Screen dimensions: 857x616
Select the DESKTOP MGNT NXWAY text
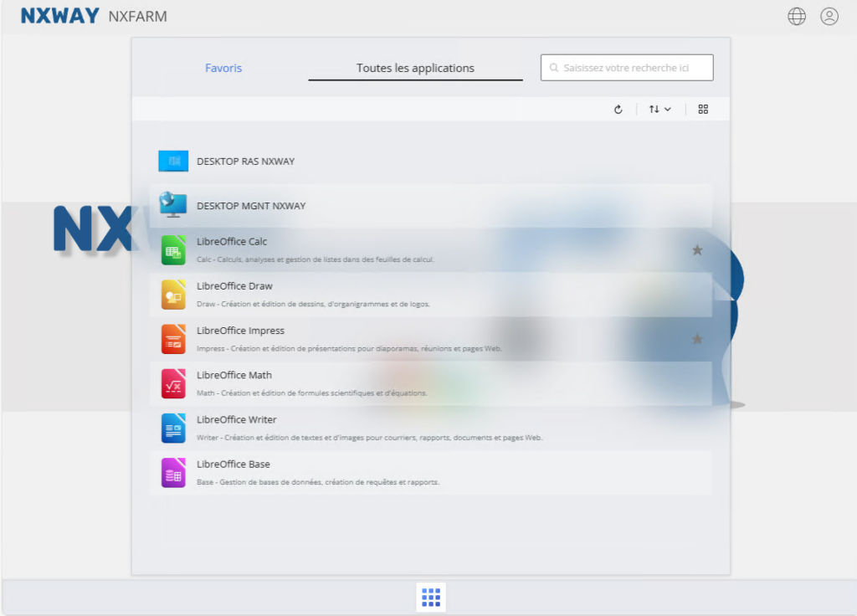pyautogui.click(x=251, y=206)
